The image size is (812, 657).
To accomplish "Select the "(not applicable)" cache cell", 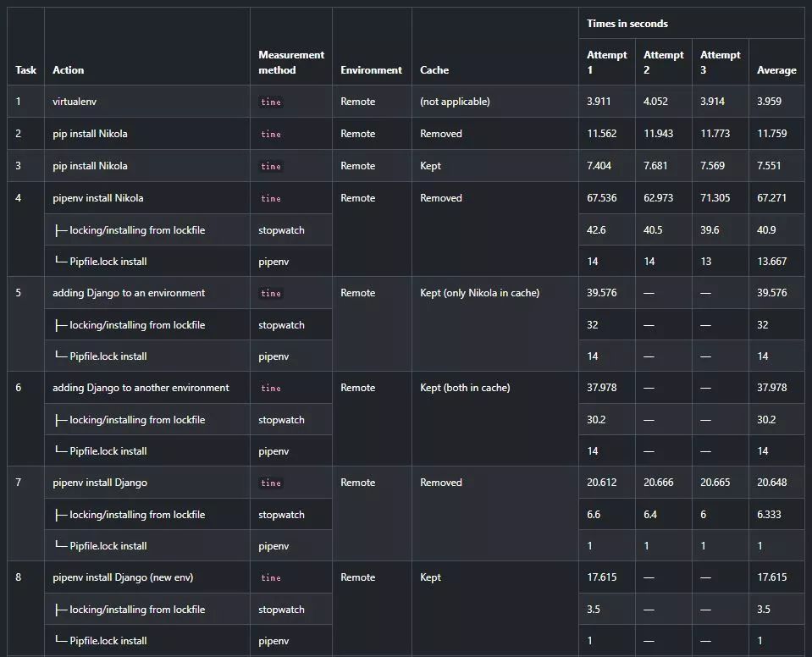I will 455,102.
